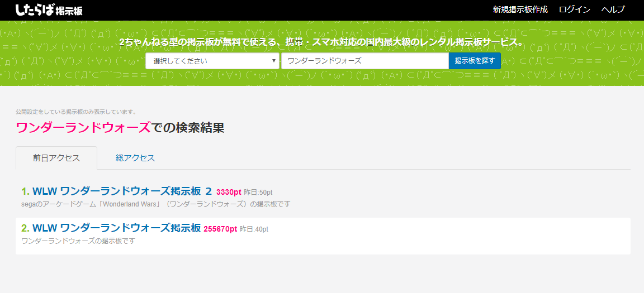The height and width of the screenshot is (293, 644).
Task: Click the 3330pt points value
Action: pos(229,192)
